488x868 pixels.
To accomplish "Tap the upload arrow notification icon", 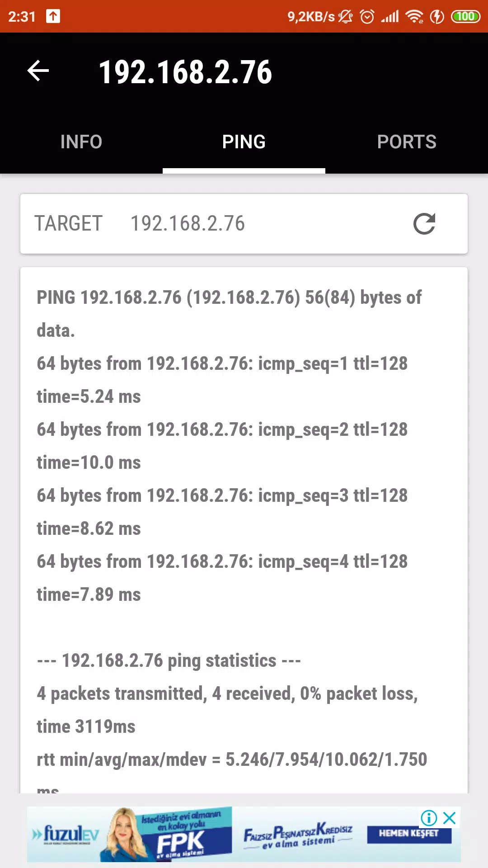I will pyautogui.click(x=53, y=17).
